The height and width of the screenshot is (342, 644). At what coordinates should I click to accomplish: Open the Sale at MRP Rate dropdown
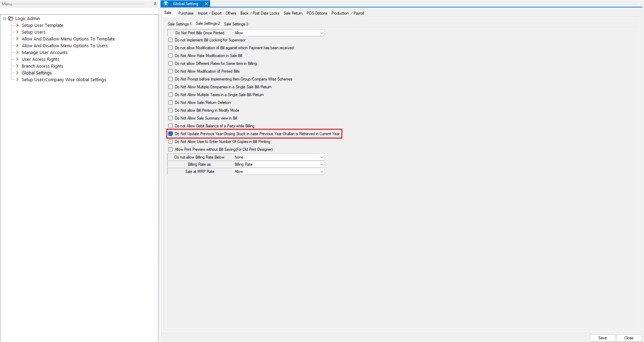pos(321,172)
